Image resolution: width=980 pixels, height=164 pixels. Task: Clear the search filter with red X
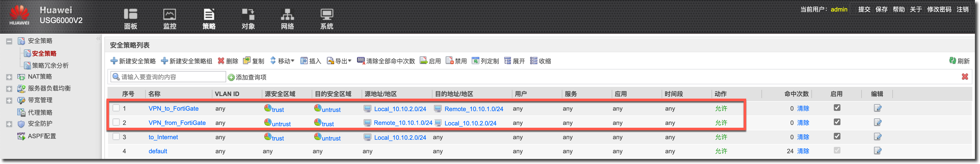pyautogui.click(x=965, y=77)
